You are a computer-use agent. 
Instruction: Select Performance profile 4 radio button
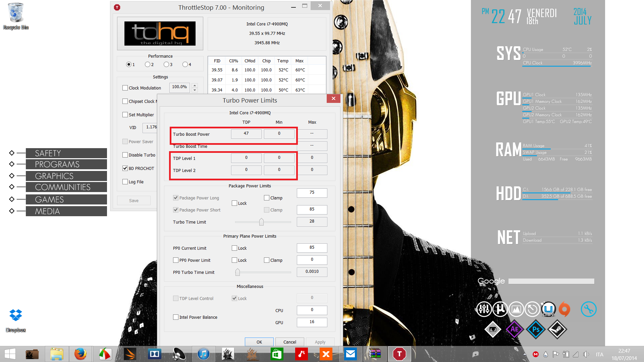click(185, 64)
